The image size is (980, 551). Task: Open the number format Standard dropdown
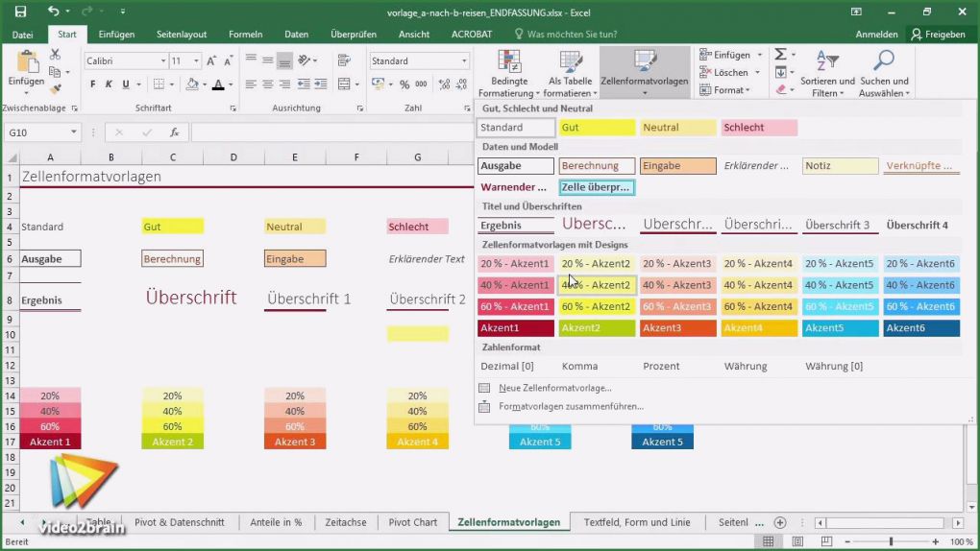point(464,60)
